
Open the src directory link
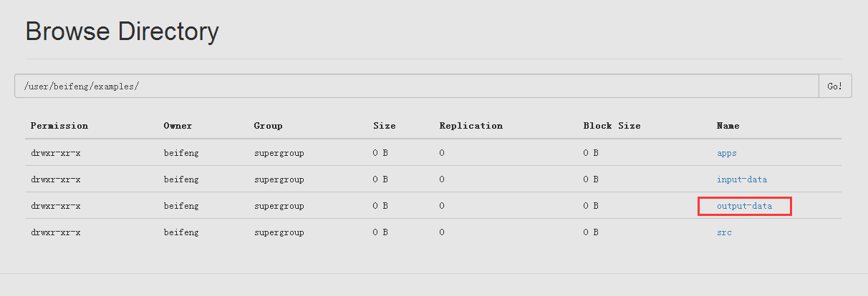tap(724, 232)
